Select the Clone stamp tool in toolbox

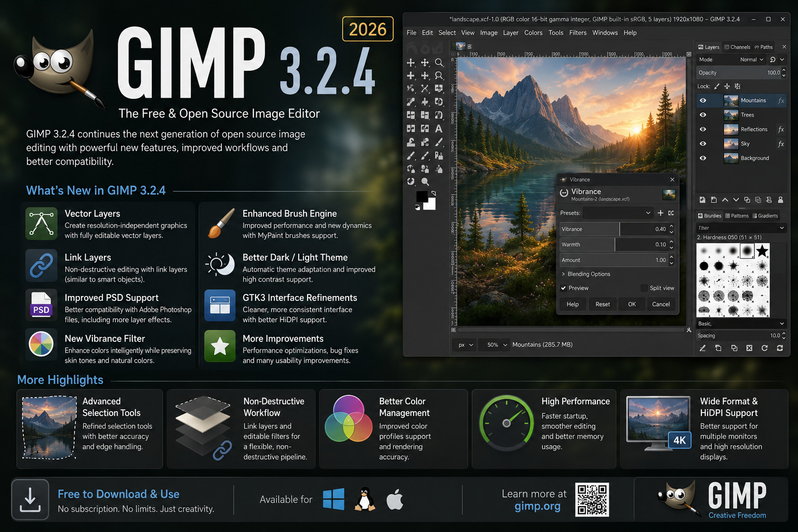point(411,142)
